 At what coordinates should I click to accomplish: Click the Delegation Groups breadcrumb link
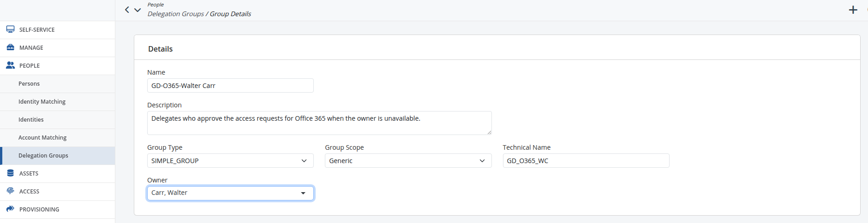point(175,14)
